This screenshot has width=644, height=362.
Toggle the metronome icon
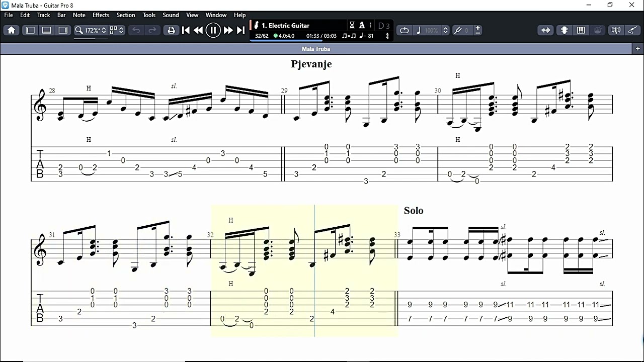(362, 25)
